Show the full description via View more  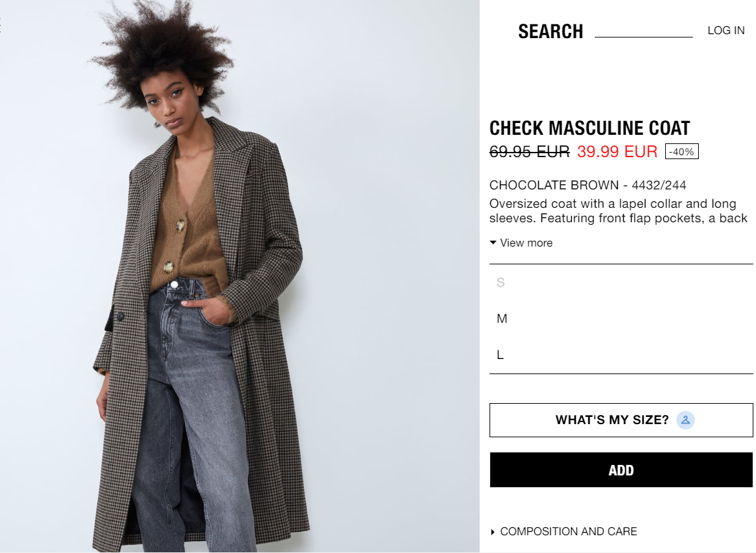[x=526, y=243]
